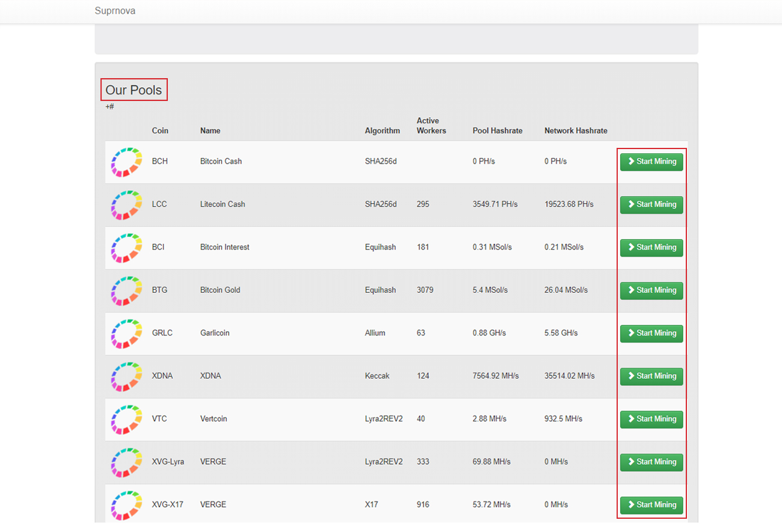782x532 pixels.
Task: Click the XDNA row's coin logo icon
Action: tap(126, 376)
